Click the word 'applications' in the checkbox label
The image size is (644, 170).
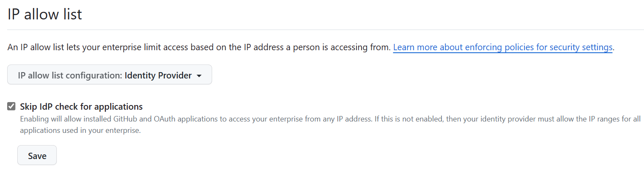pos(119,106)
